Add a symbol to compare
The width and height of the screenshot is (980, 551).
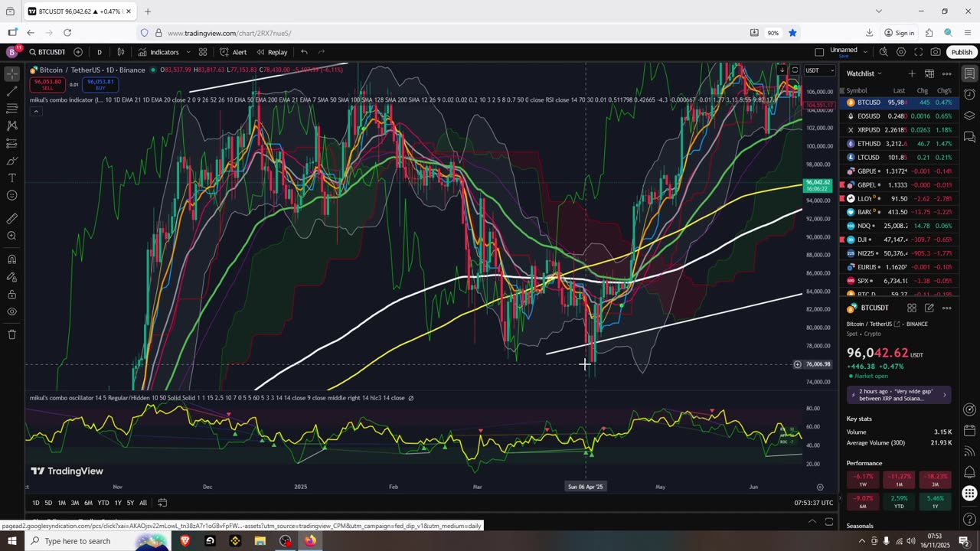pos(78,52)
